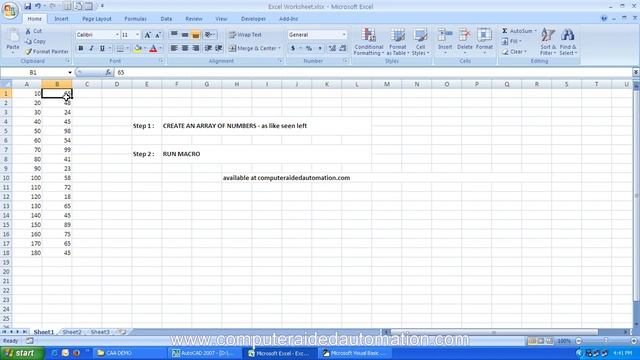Select column C header
640x360 pixels.
pyautogui.click(x=87, y=84)
